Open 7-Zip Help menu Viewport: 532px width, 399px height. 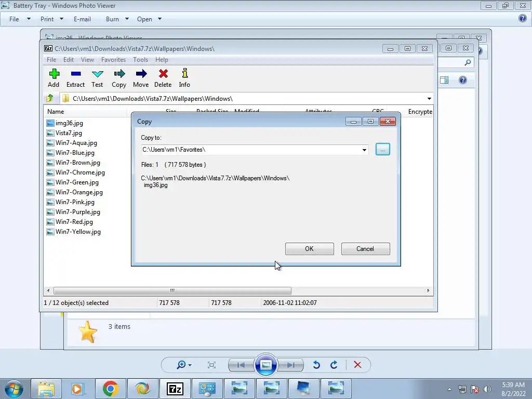162,60
